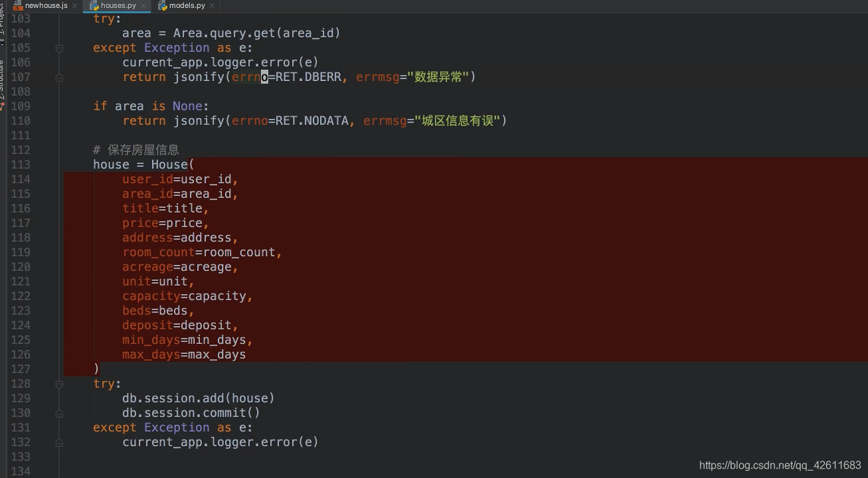Screen dimensions: 868x478
Task: Switch to the houses.py tab
Action: [117, 5]
